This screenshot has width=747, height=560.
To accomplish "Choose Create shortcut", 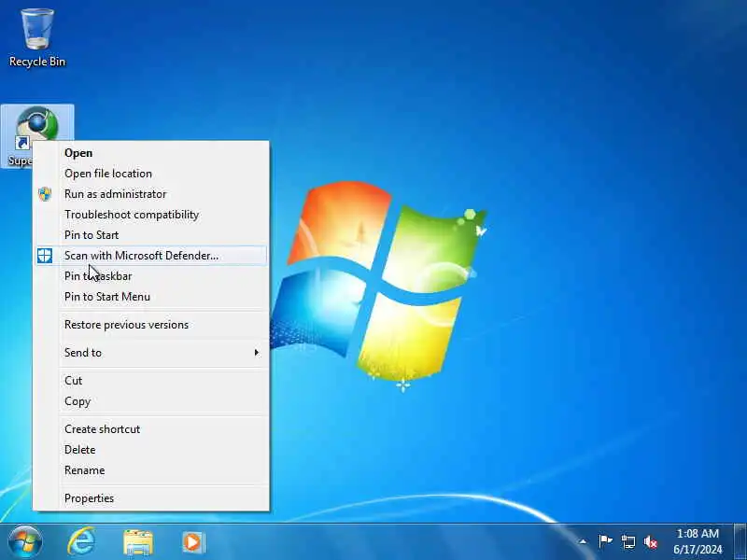I will [151, 429].
